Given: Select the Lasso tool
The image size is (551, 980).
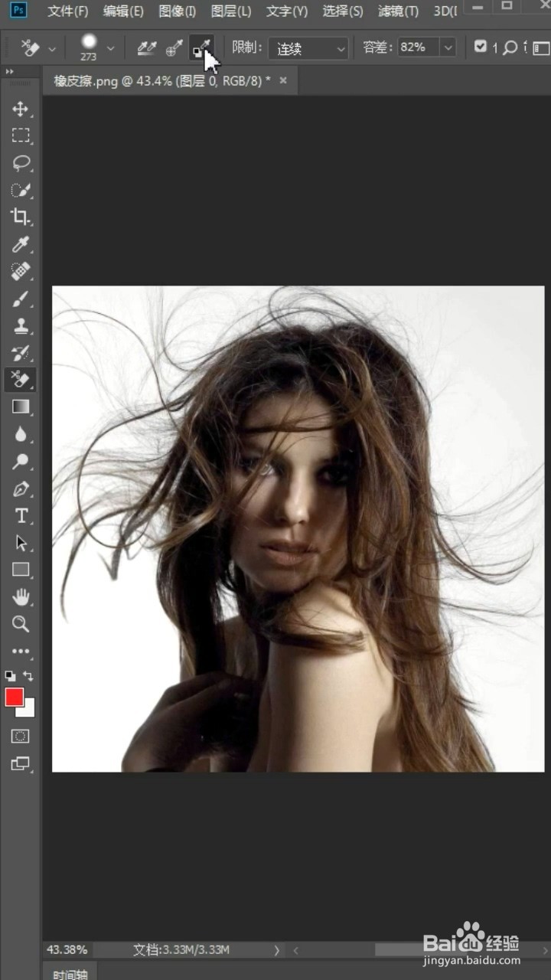Looking at the screenshot, I should pyautogui.click(x=21, y=163).
